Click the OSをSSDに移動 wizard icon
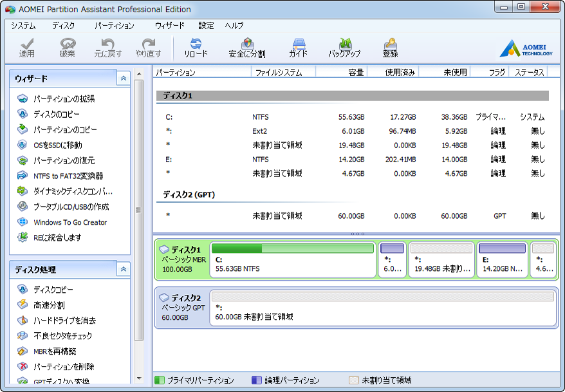 tap(23, 145)
